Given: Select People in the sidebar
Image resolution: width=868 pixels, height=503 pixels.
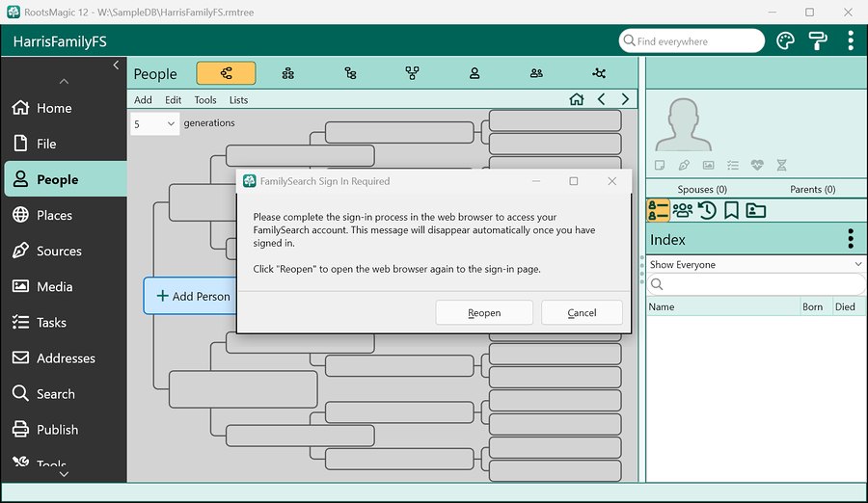Looking at the screenshot, I should (66, 179).
